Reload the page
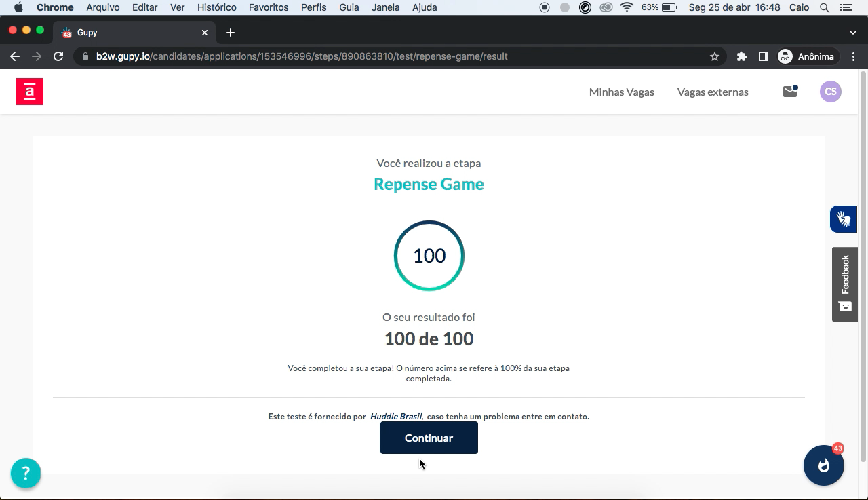The width and height of the screenshot is (868, 500). [58, 56]
